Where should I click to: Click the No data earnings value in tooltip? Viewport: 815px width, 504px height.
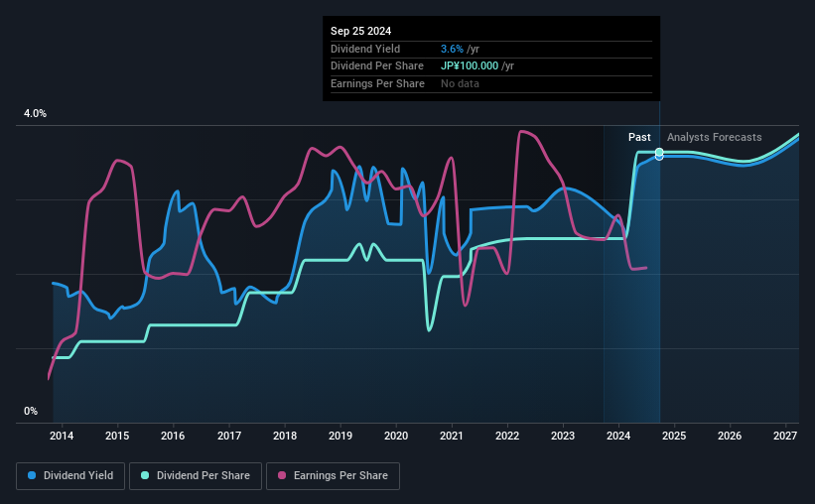[460, 83]
